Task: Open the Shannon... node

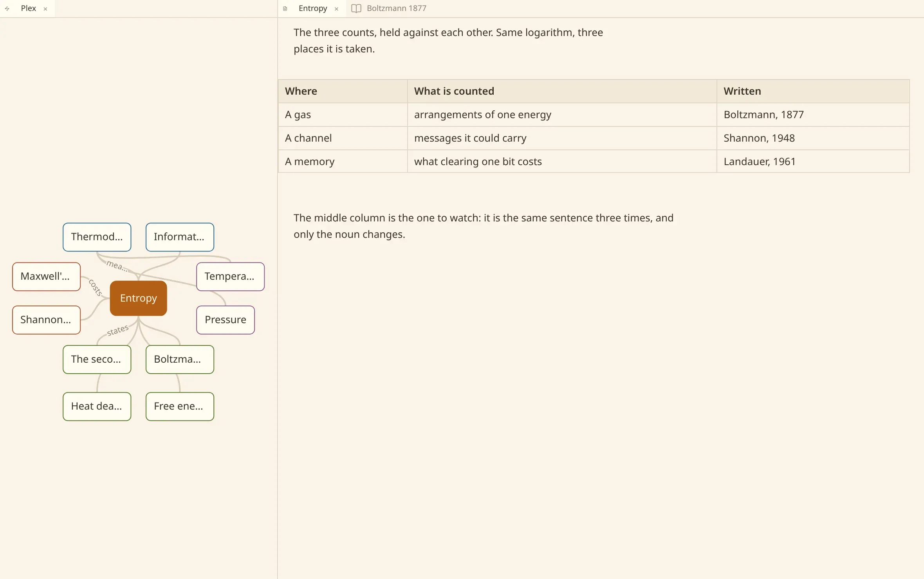Action: tap(46, 320)
